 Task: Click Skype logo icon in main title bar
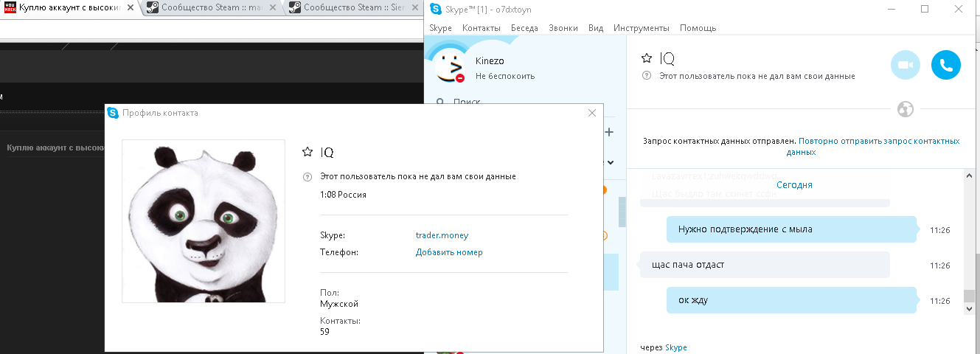(434, 9)
